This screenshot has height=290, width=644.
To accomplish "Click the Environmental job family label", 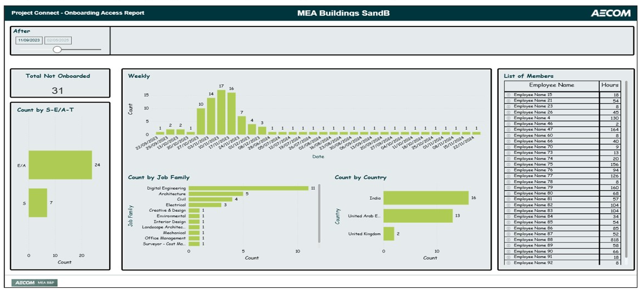I will [x=171, y=216].
